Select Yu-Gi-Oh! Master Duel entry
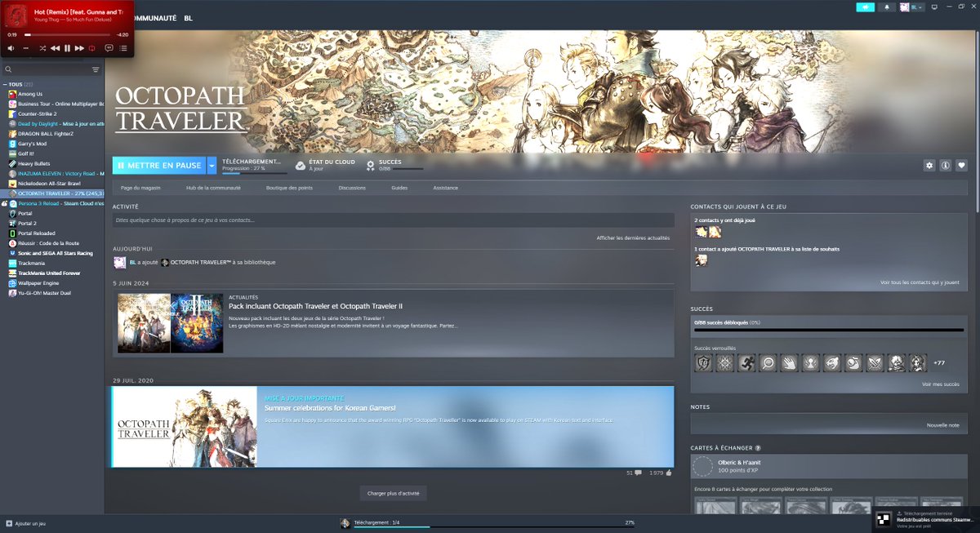 [x=44, y=292]
